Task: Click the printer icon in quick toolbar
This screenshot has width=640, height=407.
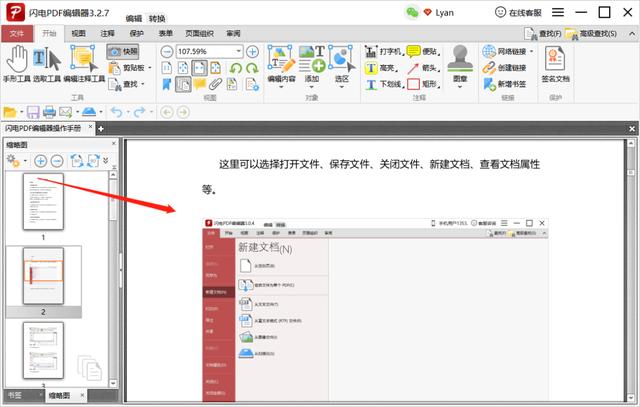Action: tap(49, 112)
